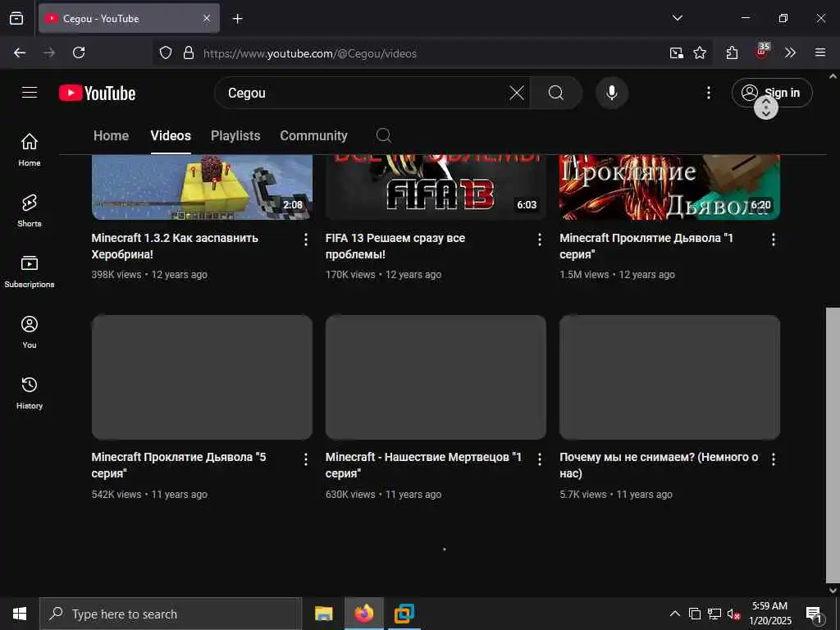Open Firefox extensions puzzle icon
This screenshot has width=840, height=630.
coord(732,52)
